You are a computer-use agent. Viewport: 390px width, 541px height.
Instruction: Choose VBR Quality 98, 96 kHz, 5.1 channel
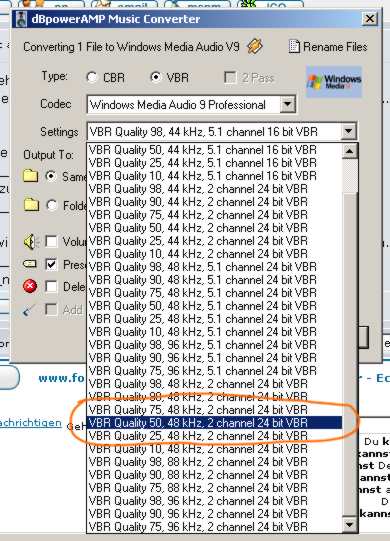point(214,345)
